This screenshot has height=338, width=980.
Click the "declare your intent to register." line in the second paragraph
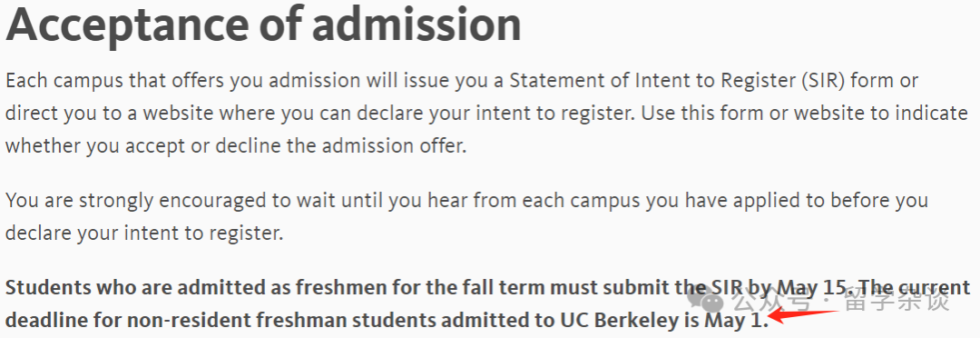point(144,234)
